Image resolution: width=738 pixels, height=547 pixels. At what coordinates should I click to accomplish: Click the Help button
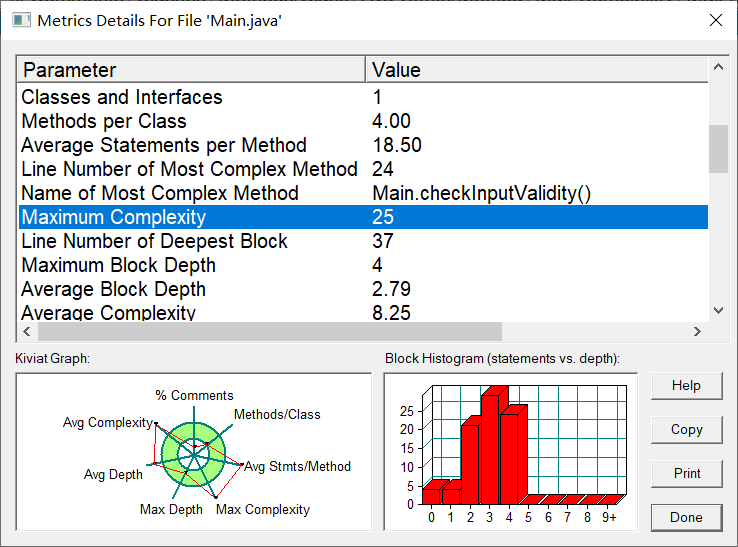(x=686, y=386)
